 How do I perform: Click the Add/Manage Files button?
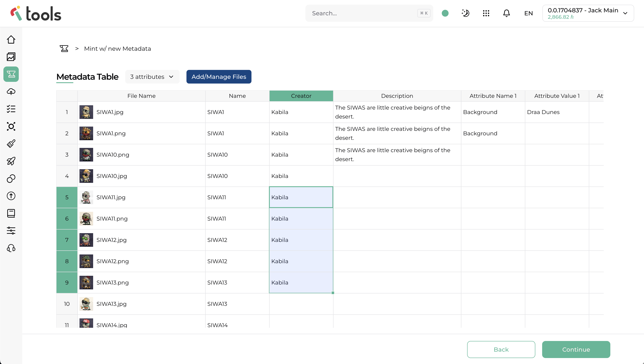click(219, 77)
